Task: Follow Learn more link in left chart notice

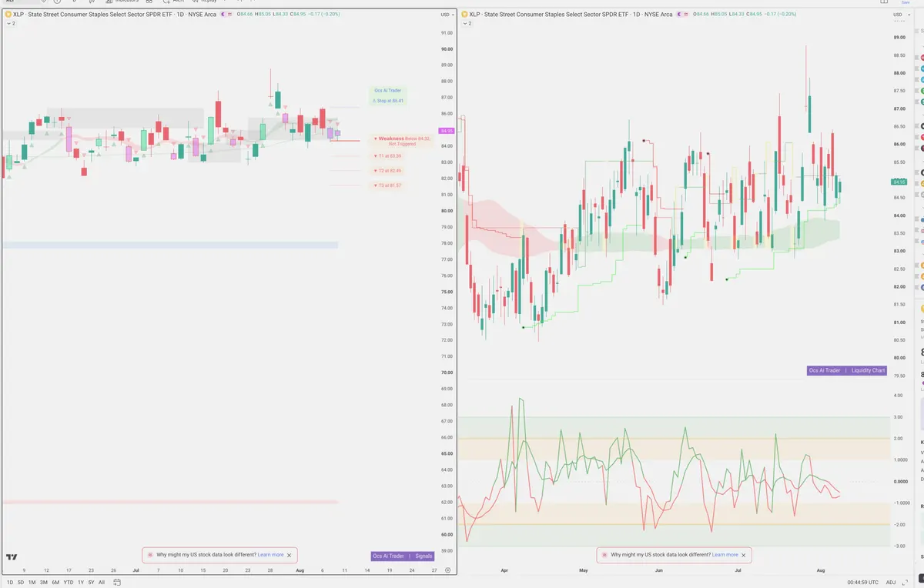Action: click(270, 554)
